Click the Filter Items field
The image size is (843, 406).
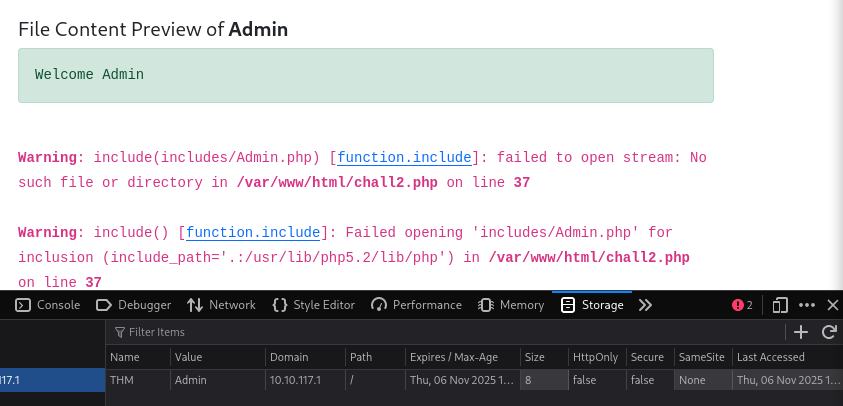446,332
